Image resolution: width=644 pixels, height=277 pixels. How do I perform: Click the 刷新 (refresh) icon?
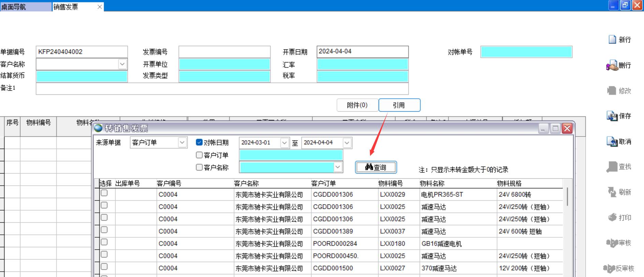[612, 192]
